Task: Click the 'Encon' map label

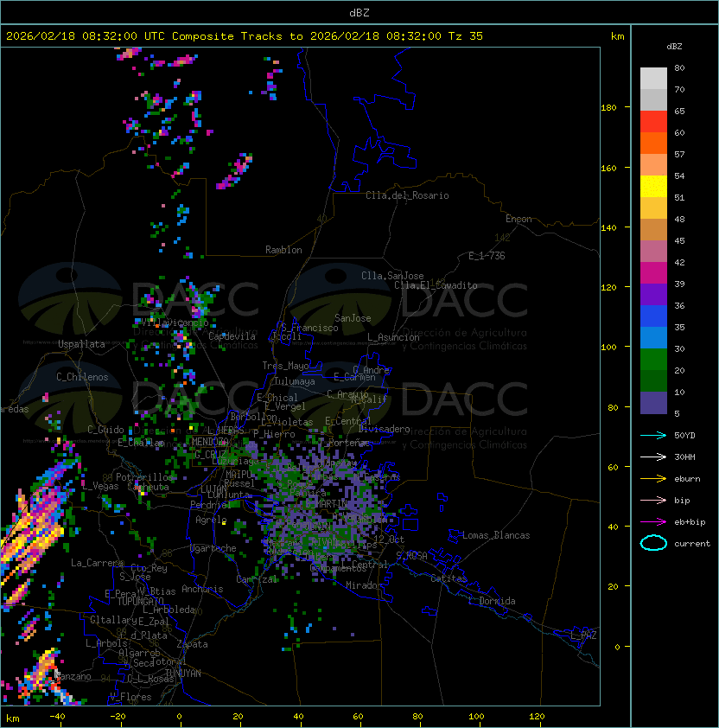Action: [x=519, y=219]
